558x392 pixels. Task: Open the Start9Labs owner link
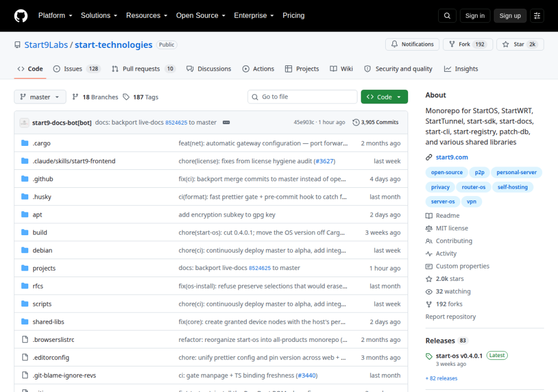coord(46,45)
